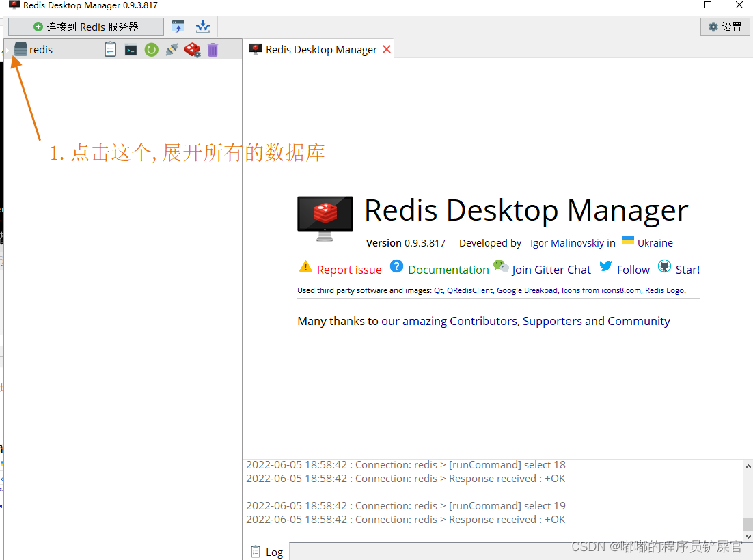Click the GitHub octocat icon

(664, 266)
